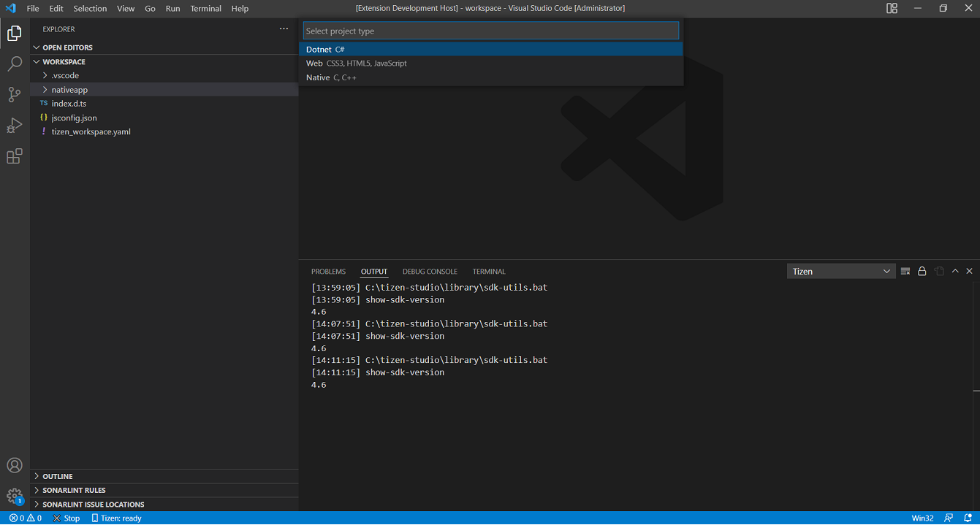Open the Extensions view
Screen dimensions: 980x525
15,156
